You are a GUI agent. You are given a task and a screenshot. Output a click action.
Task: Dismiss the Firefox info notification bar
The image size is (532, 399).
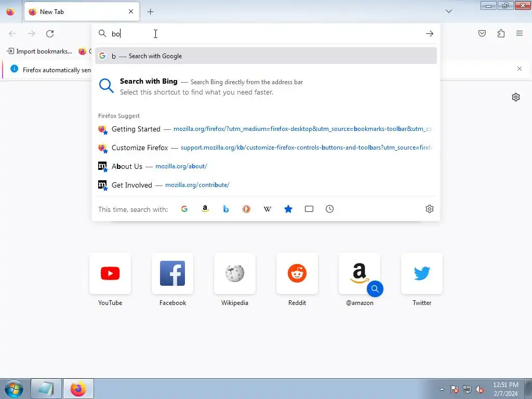(520, 69)
